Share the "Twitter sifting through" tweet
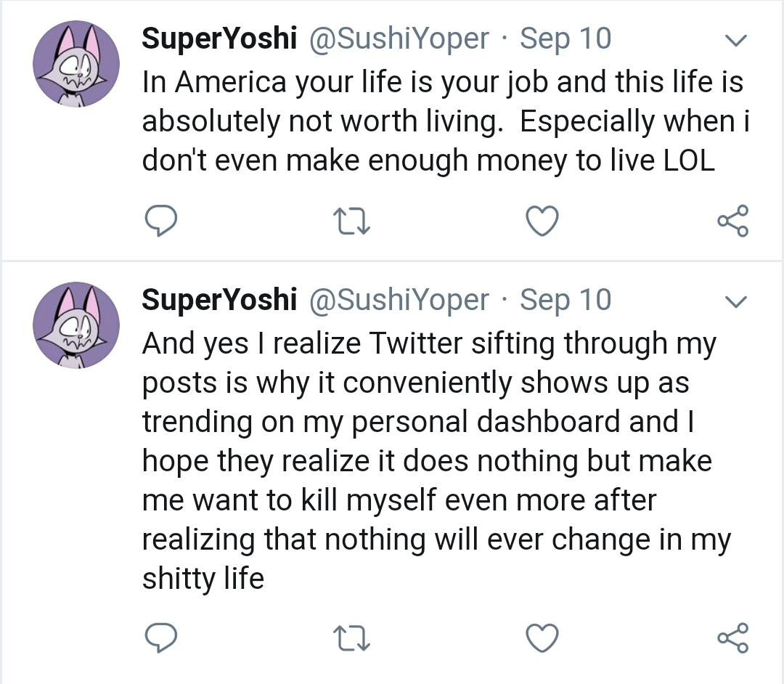Viewport: 784px width, 684px height. pyautogui.click(x=732, y=638)
